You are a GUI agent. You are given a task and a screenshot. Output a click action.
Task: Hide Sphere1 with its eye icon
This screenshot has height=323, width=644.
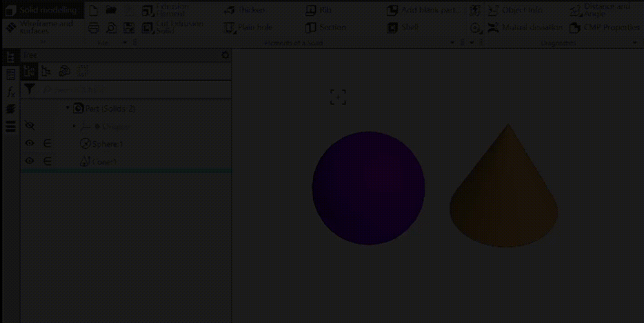[30, 143]
